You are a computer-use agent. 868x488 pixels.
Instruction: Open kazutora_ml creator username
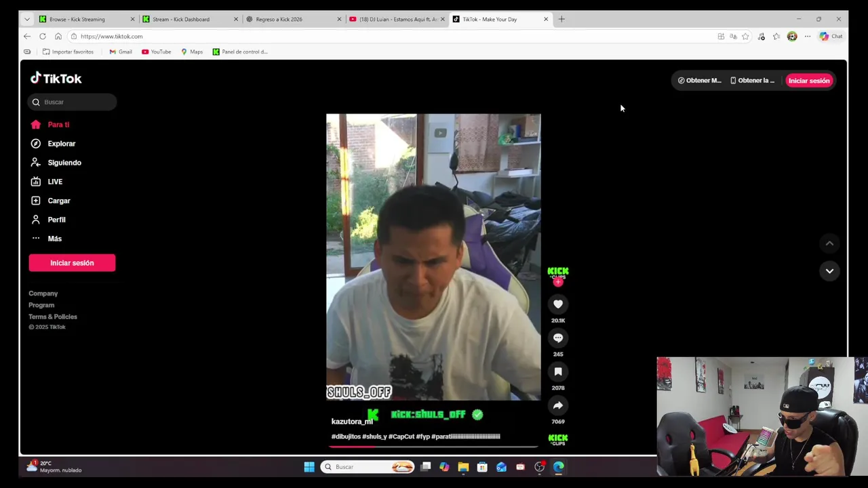[352, 422]
